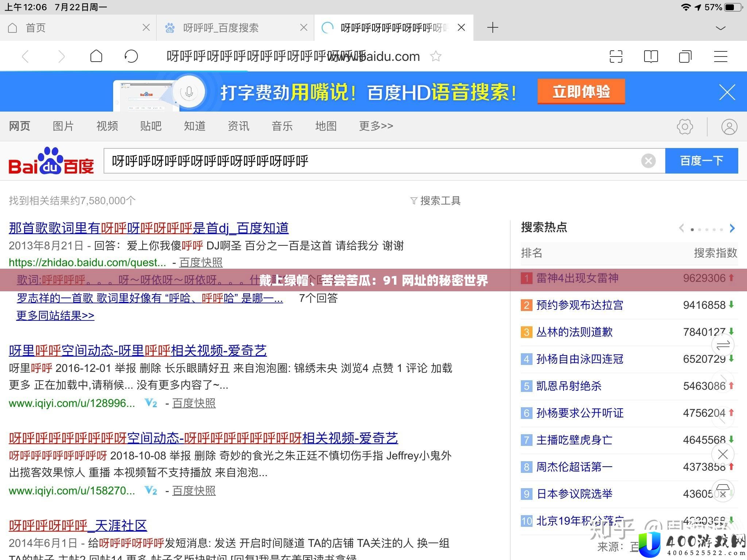Expand 更多>> search categories

click(376, 126)
